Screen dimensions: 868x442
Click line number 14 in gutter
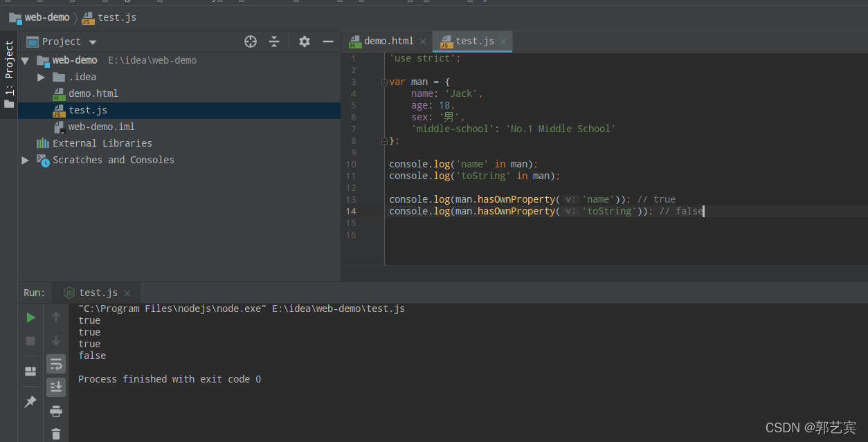click(x=352, y=212)
